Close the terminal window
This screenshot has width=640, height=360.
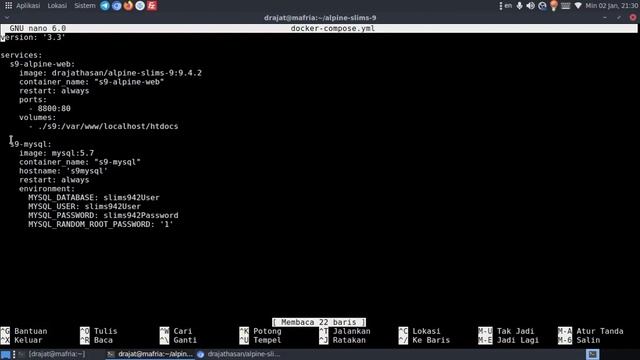(x=633, y=18)
